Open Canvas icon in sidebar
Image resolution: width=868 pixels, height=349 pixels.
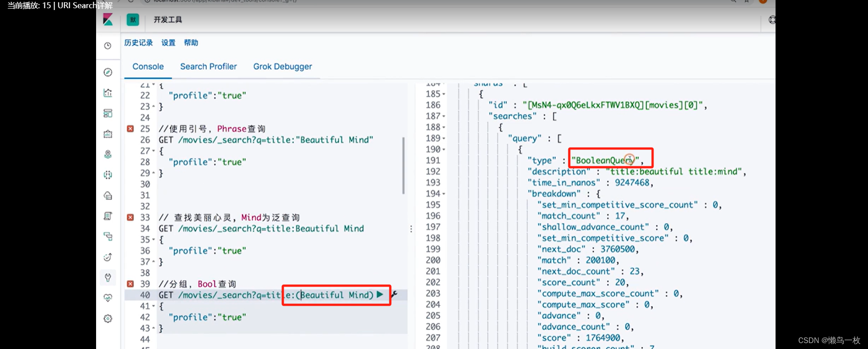pos(108,134)
